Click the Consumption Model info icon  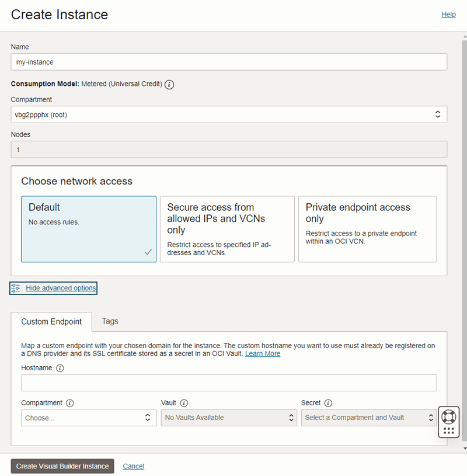(x=169, y=84)
